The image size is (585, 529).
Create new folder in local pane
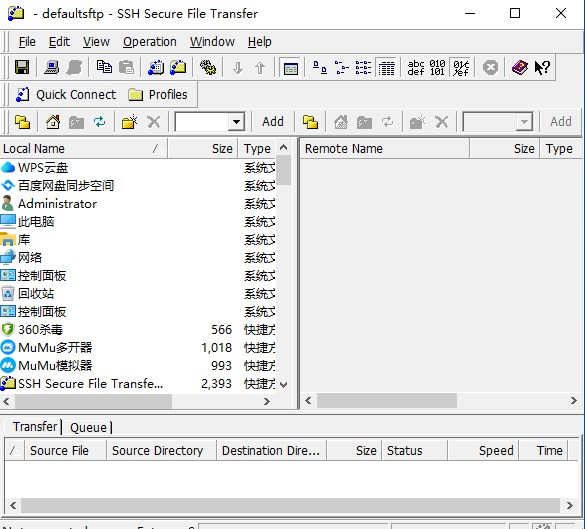[x=129, y=122]
